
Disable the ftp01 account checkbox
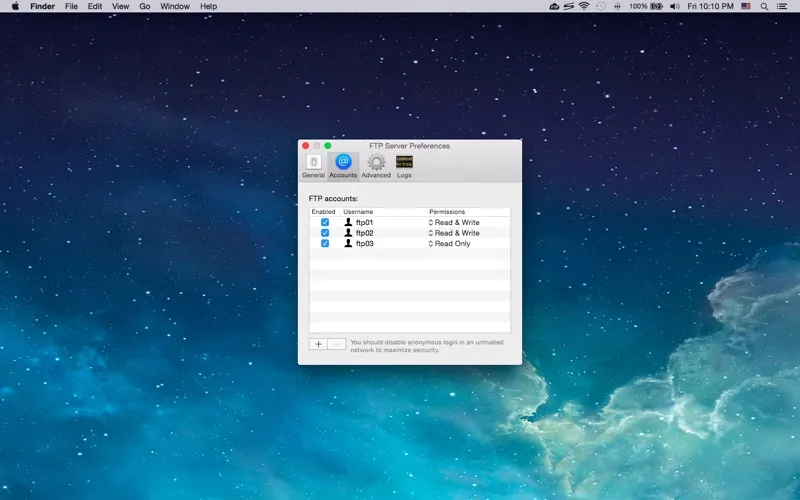pyautogui.click(x=324, y=222)
